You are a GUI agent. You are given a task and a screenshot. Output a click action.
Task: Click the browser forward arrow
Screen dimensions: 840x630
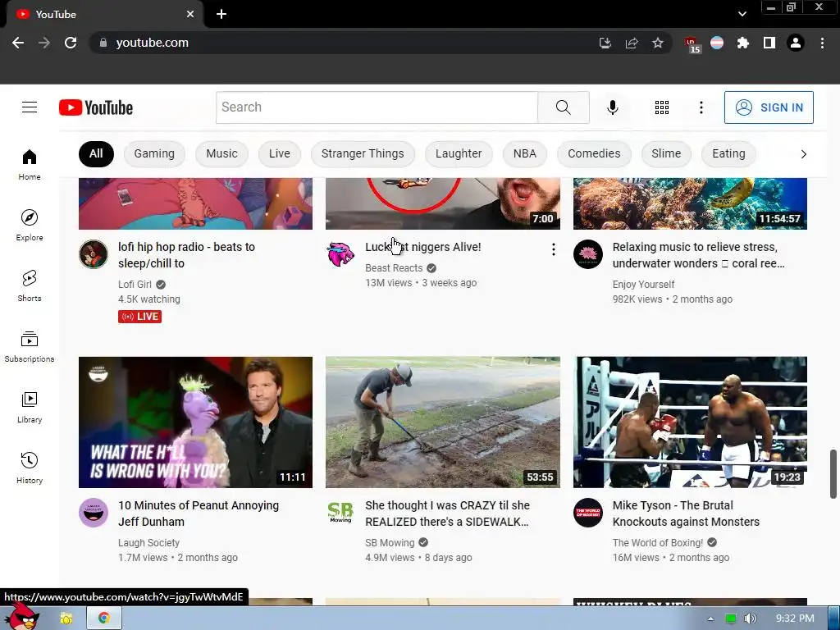point(44,43)
